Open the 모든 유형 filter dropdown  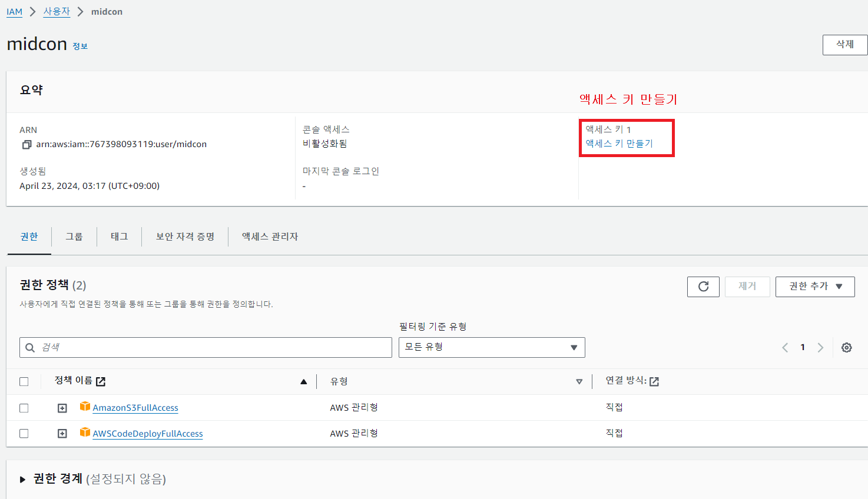[x=492, y=347]
